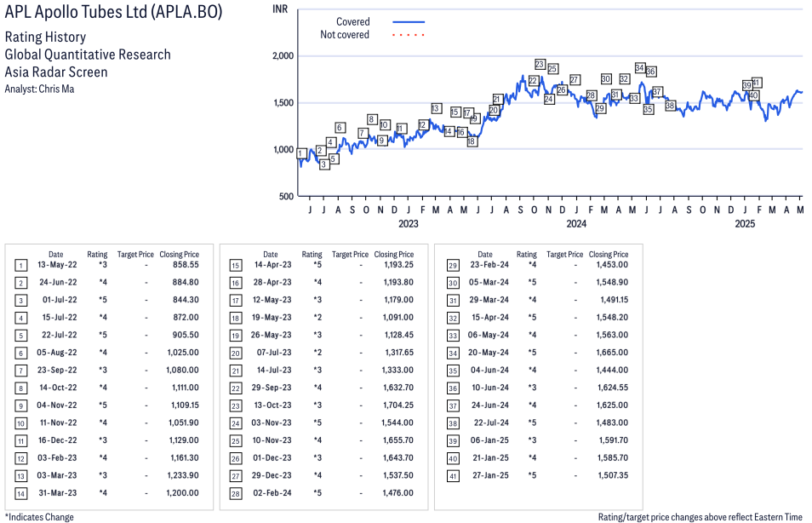Click the 1,500 y-axis label

pos(283,102)
